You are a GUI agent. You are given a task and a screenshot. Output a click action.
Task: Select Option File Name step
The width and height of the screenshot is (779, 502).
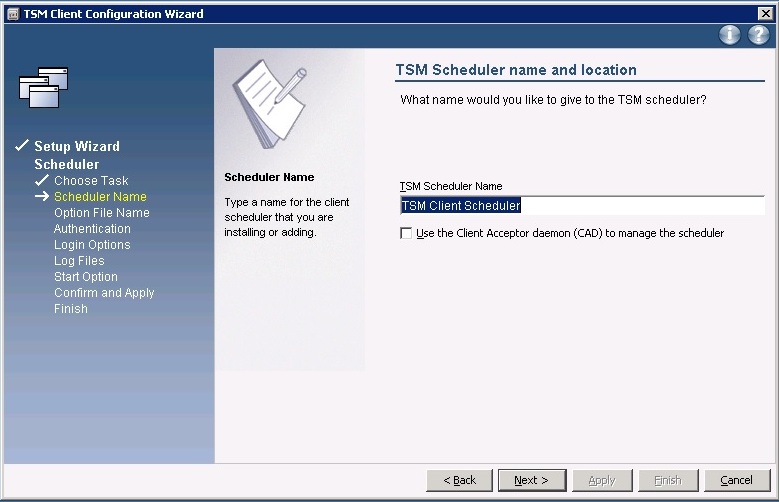[x=102, y=213]
